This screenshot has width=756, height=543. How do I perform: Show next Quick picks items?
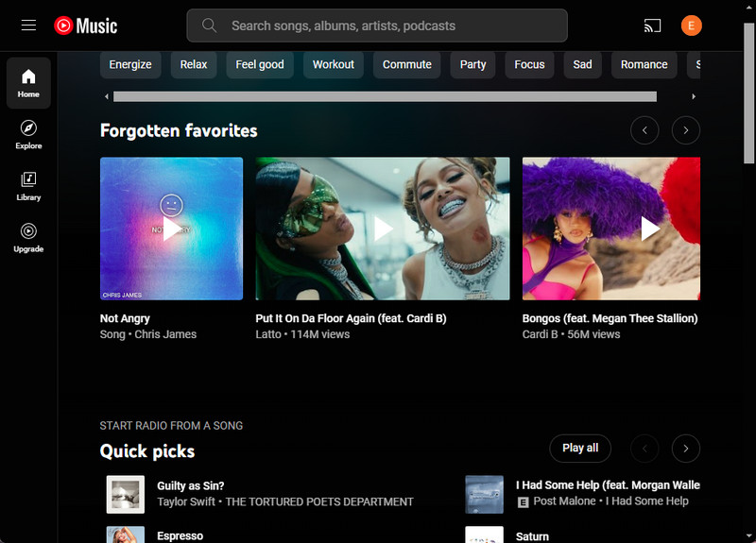[686, 449]
